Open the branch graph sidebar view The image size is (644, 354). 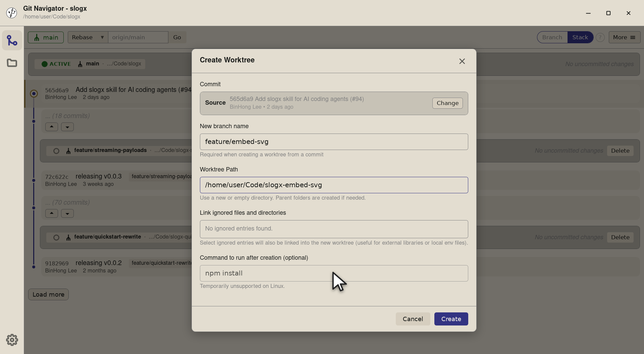tap(12, 40)
